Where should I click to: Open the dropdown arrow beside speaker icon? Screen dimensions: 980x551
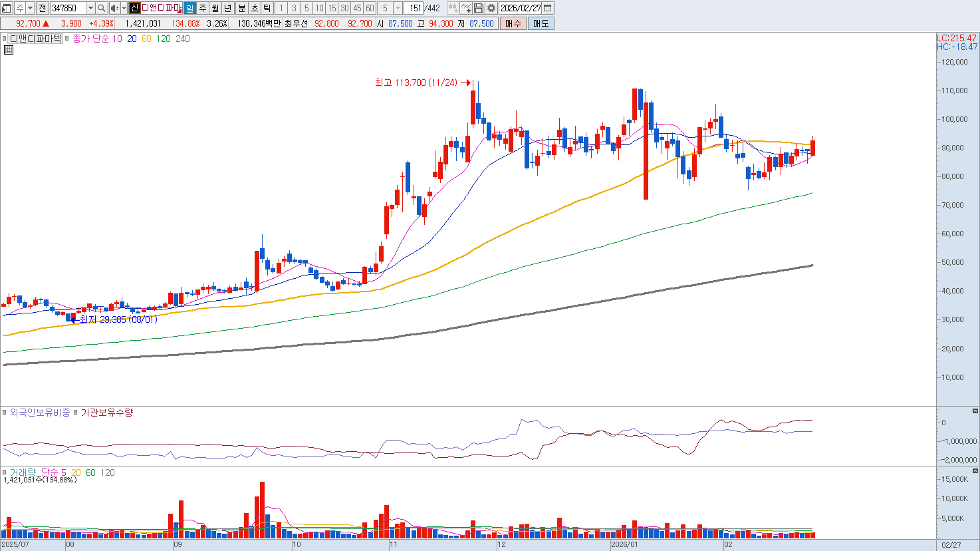point(124,8)
